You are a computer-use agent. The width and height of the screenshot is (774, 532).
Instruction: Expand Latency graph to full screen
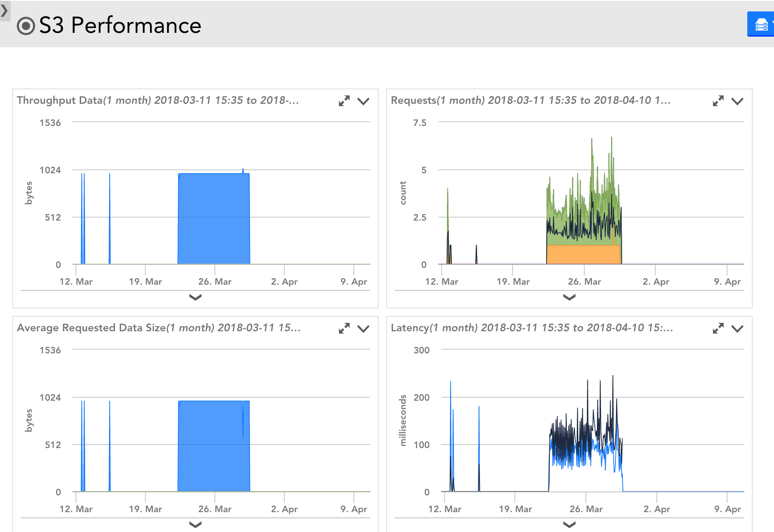718,329
